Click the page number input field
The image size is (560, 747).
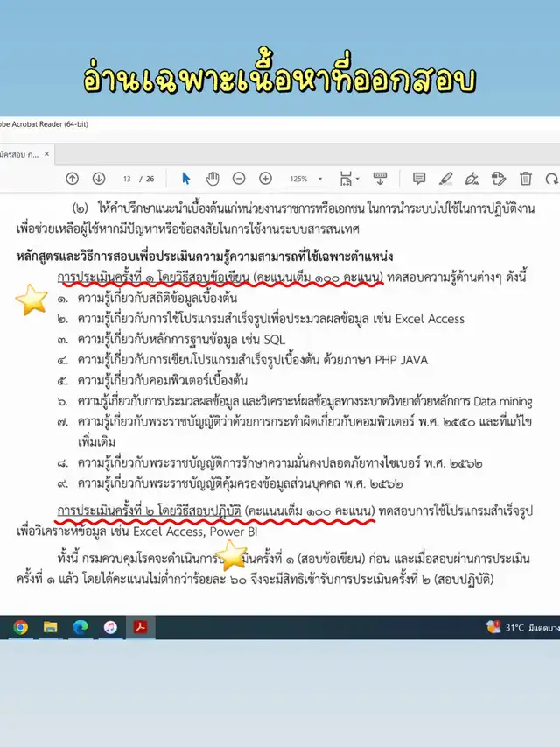(128, 179)
